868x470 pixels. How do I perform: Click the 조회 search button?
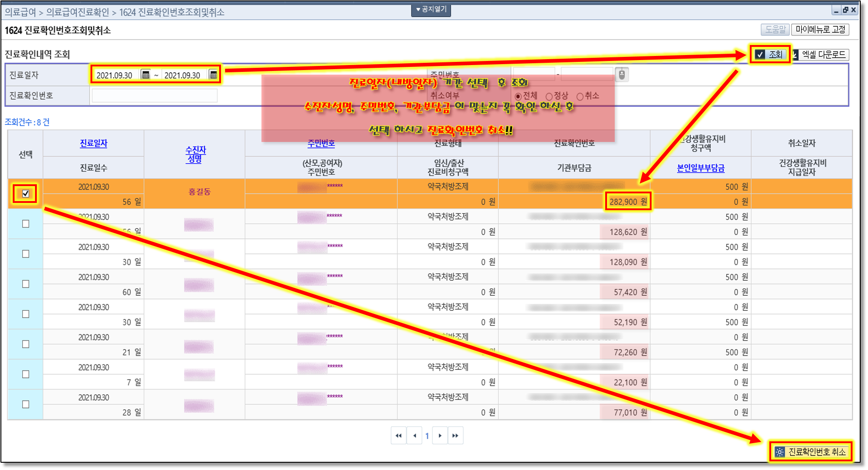click(x=769, y=55)
